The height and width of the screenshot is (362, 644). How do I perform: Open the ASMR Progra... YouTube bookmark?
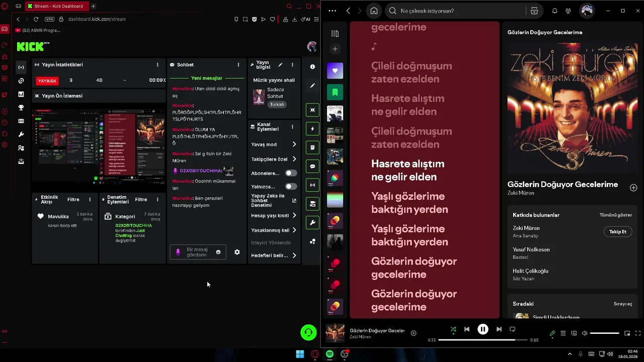(38, 30)
